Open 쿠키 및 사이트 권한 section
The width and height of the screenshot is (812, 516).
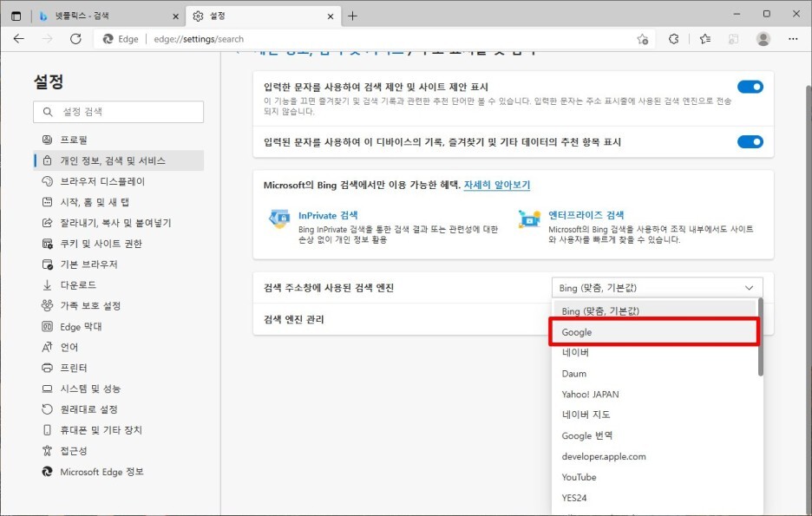119,243
